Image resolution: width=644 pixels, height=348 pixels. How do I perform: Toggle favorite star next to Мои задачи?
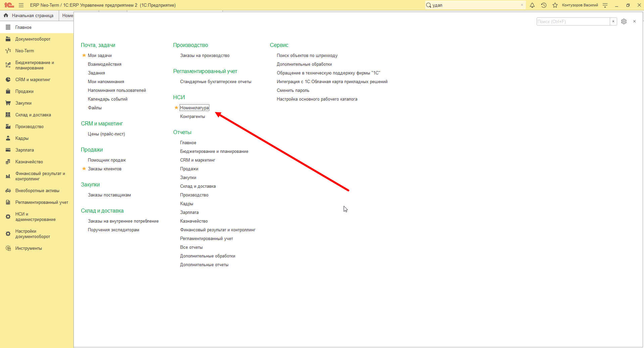point(84,55)
